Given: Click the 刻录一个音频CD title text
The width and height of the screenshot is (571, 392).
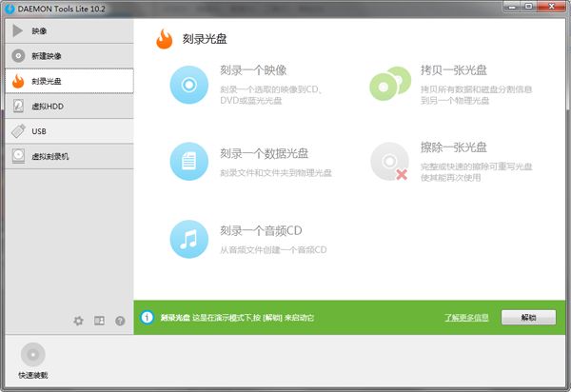Looking at the screenshot, I should coord(261,231).
